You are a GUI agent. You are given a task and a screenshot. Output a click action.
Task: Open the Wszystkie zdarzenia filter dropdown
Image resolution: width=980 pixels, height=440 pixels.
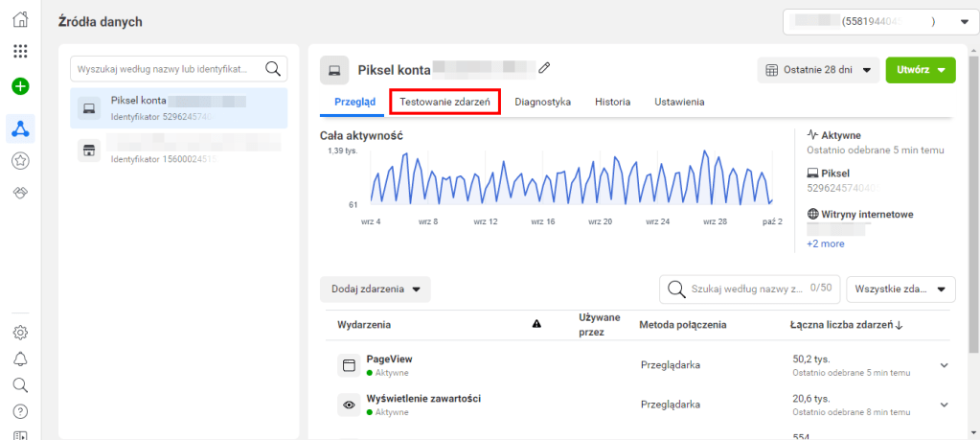tap(900, 289)
